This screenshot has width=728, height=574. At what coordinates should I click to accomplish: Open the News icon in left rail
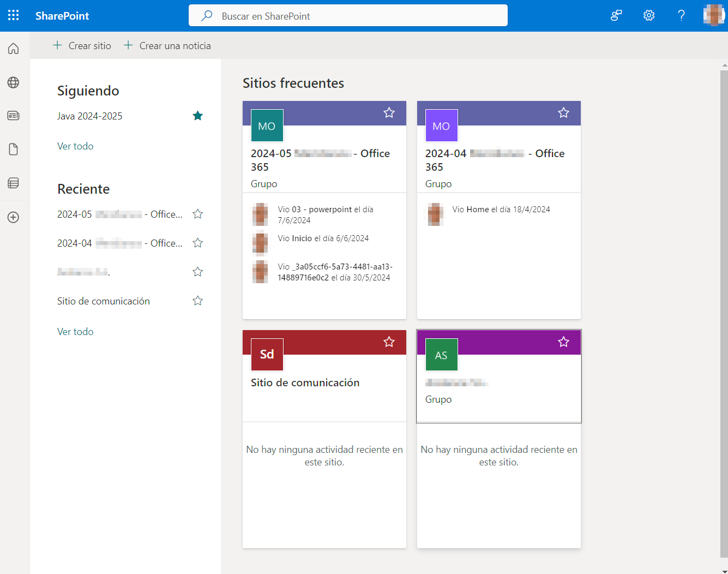[x=14, y=116]
